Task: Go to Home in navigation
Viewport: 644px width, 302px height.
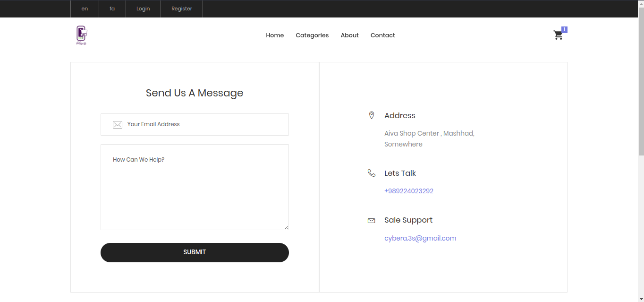Action: (x=275, y=35)
